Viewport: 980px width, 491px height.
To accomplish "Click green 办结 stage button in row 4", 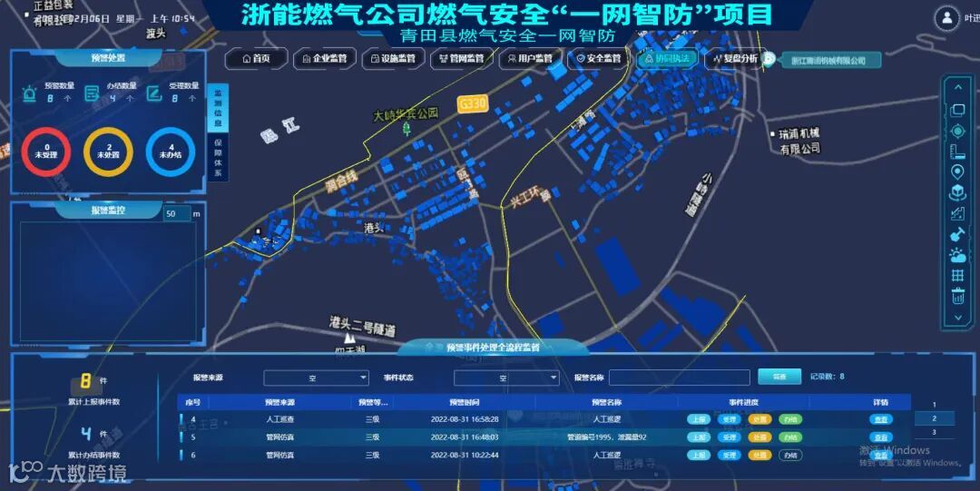I will pos(790,419).
